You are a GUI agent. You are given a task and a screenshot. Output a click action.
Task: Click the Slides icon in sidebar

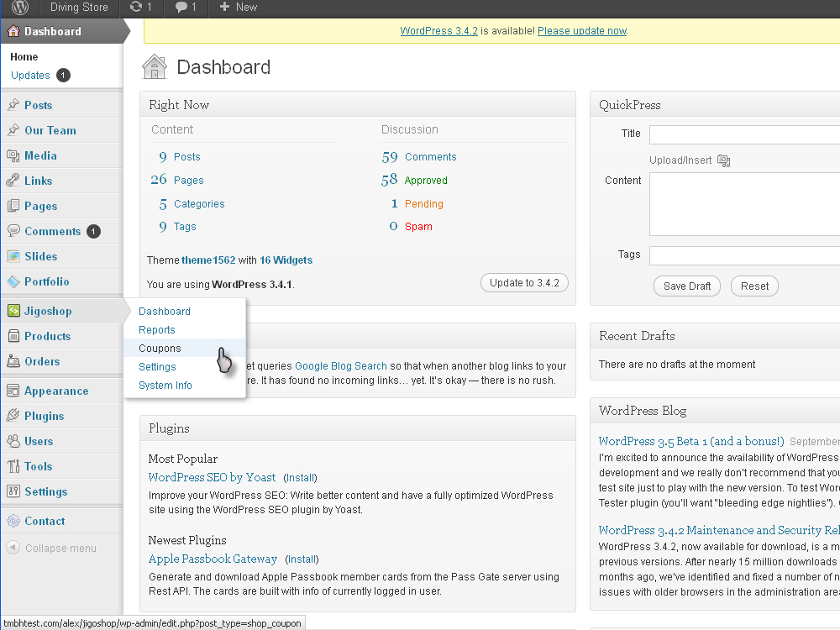tap(13, 256)
